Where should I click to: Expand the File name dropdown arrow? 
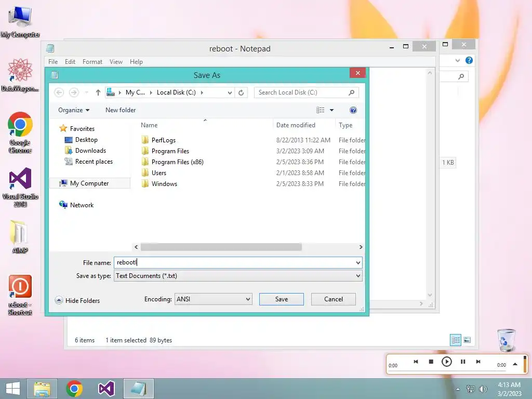(x=358, y=262)
